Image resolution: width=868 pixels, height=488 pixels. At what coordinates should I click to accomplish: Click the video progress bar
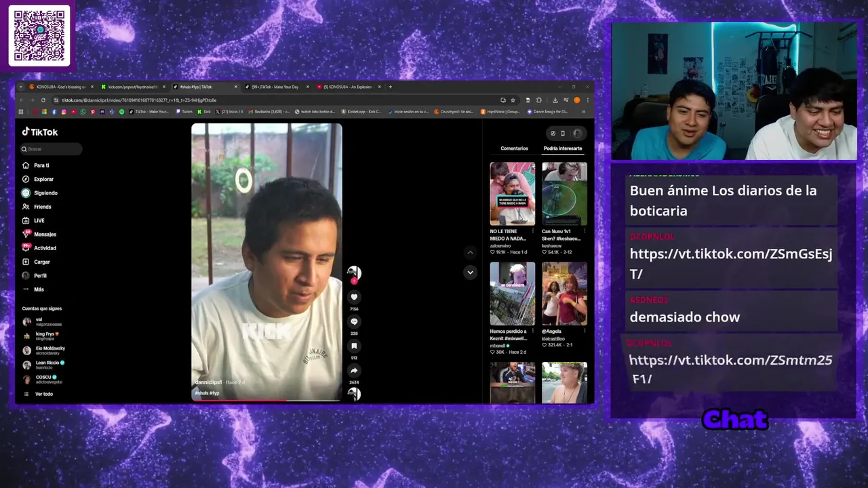click(x=267, y=401)
